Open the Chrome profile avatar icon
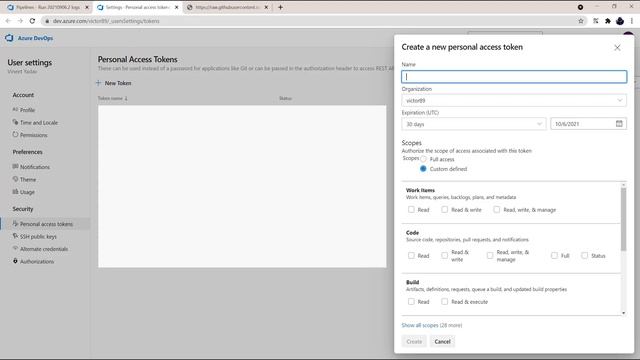 pyautogui.click(x=620, y=21)
